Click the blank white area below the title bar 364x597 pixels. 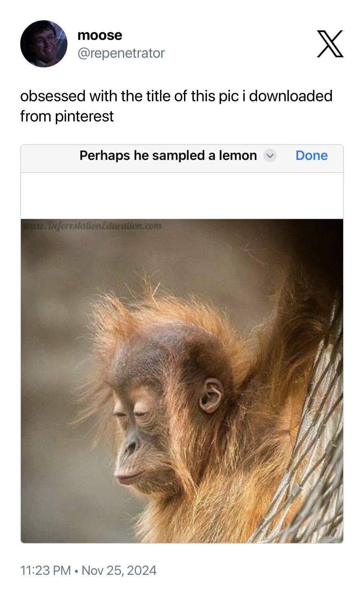(182, 196)
